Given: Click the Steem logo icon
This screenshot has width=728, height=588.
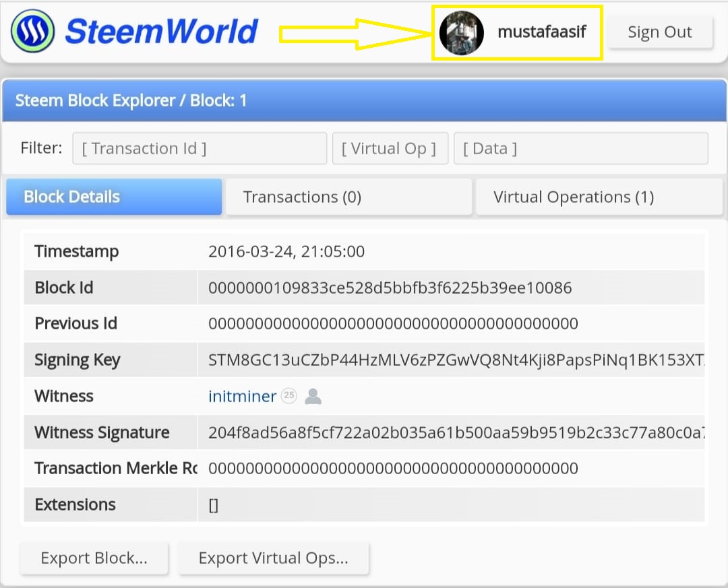Looking at the screenshot, I should coord(32,31).
